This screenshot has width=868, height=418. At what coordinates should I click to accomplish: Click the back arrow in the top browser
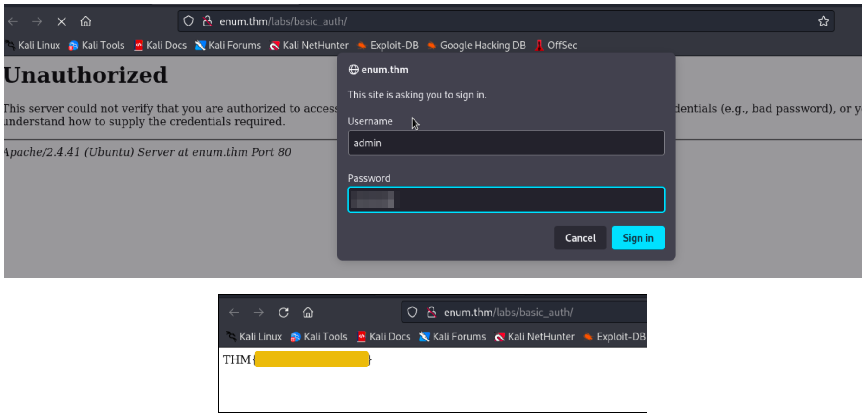13,21
